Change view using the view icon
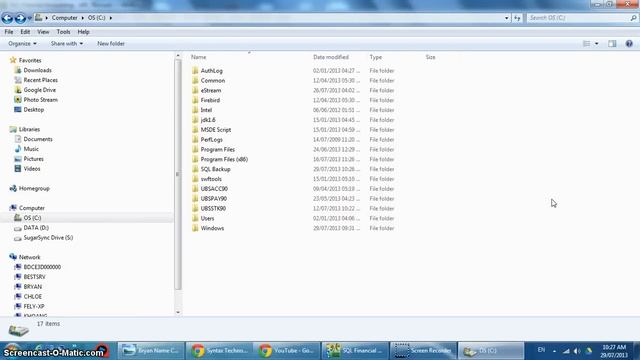The height and width of the screenshot is (360, 640). click(587, 44)
